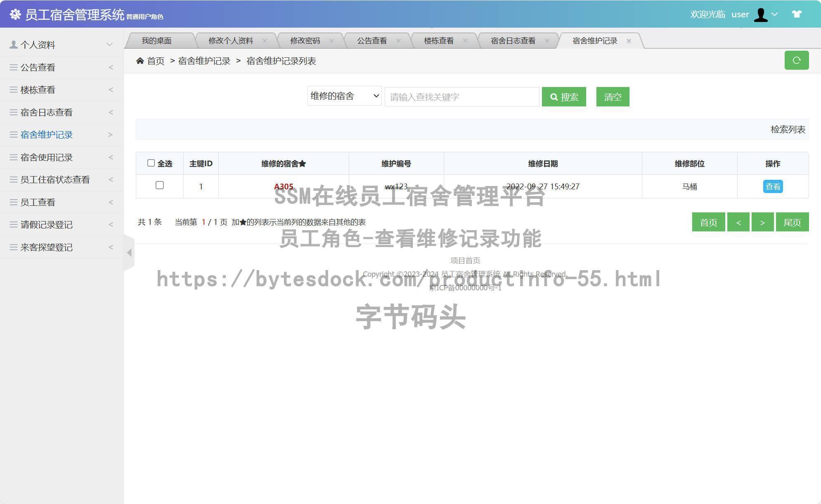Close the 修改密码 tab
The height and width of the screenshot is (504, 821).
pyautogui.click(x=331, y=41)
